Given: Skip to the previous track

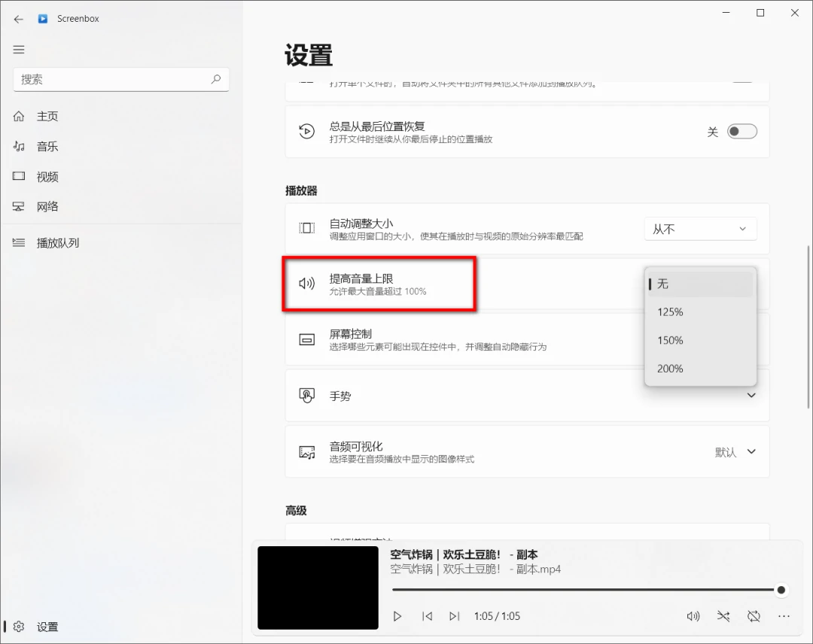Looking at the screenshot, I should (x=427, y=616).
